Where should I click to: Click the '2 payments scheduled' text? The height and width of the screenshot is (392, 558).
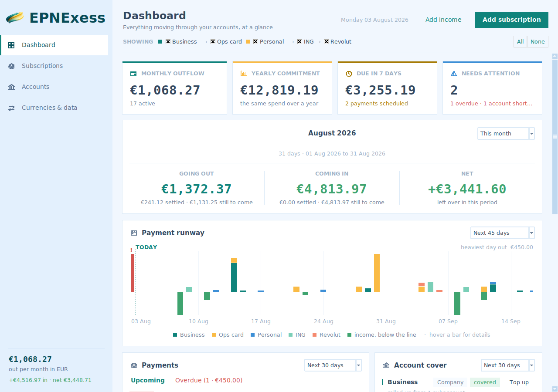point(377,104)
